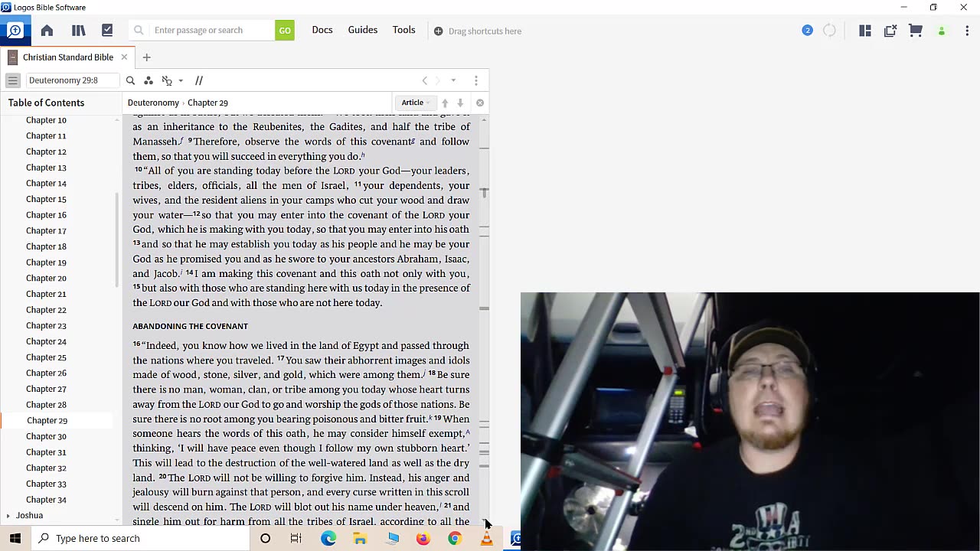Open the Article navigation dropdown
The height and width of the screenshot is (551, 980).
[415, 103]
